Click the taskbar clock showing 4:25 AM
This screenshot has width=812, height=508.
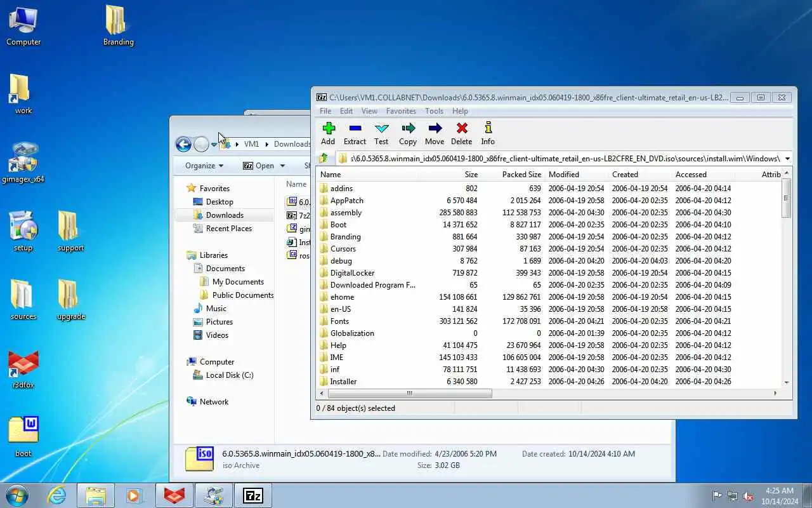[x=779, y=496]
